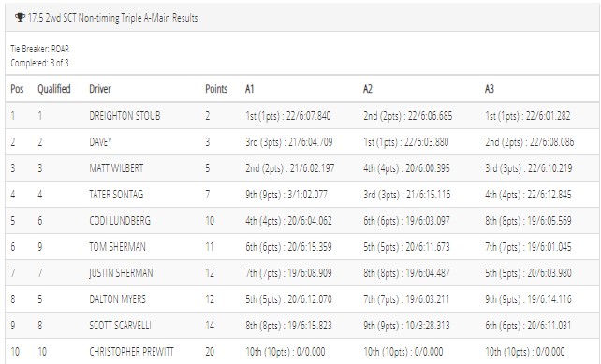Click the trophy icon beside results title
This screenshot has width=601, height=364.
tap(20, 18)
